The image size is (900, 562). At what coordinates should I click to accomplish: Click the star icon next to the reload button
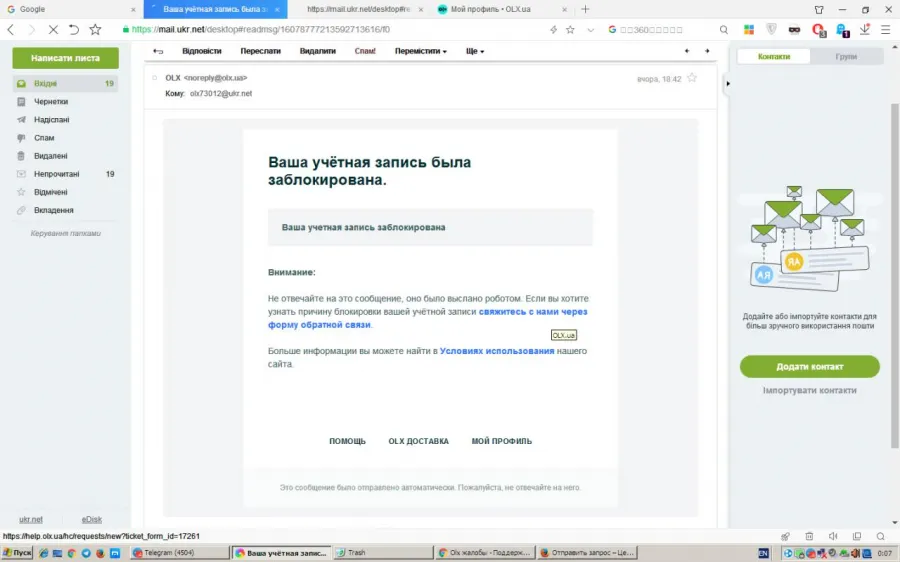(x=95, y=29)
